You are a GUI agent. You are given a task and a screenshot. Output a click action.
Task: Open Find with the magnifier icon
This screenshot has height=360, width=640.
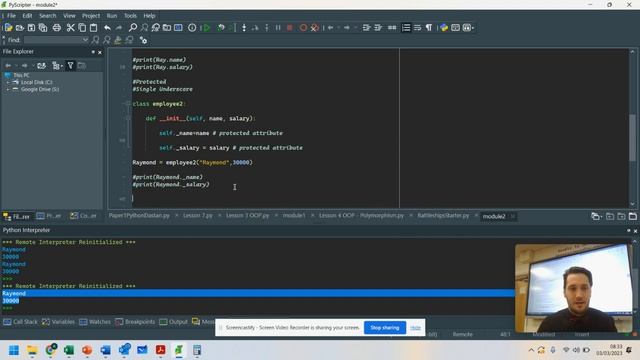click(x=133, y=28)
